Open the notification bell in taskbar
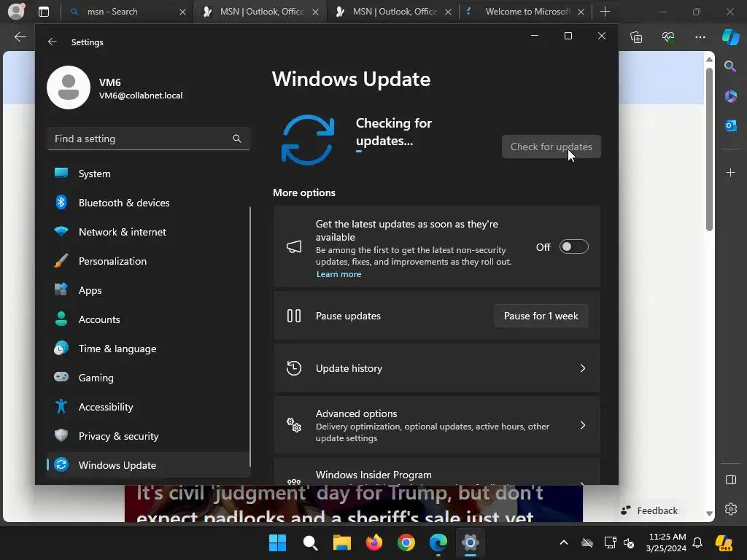 pyautogui.click(x=697, y=542)
